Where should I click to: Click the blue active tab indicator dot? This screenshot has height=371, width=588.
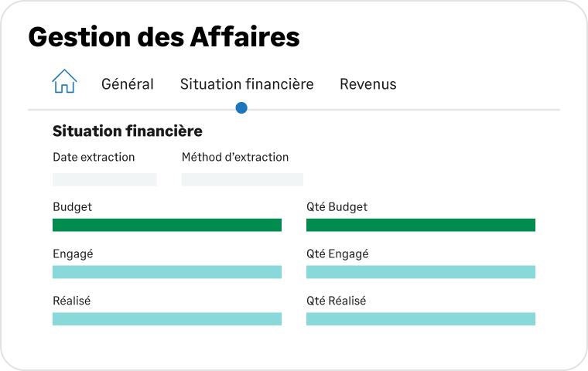241,108
